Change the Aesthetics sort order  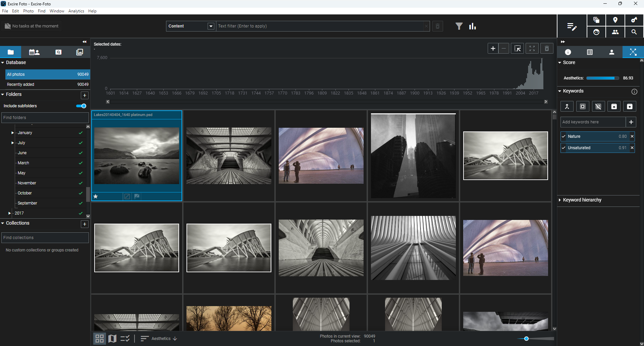(x=164, y=339)
